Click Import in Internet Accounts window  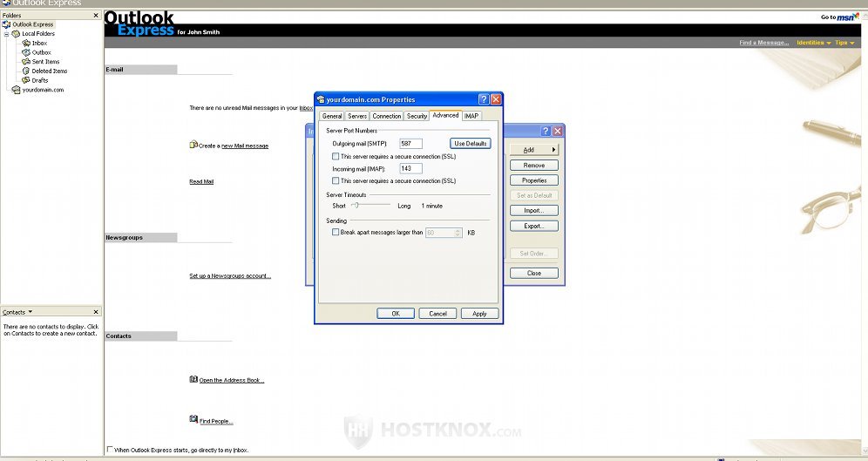[533, 210]
